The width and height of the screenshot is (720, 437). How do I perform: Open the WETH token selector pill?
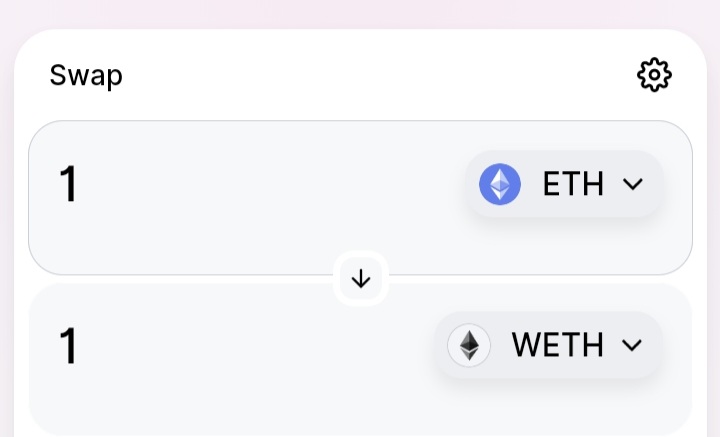point(548,346)
